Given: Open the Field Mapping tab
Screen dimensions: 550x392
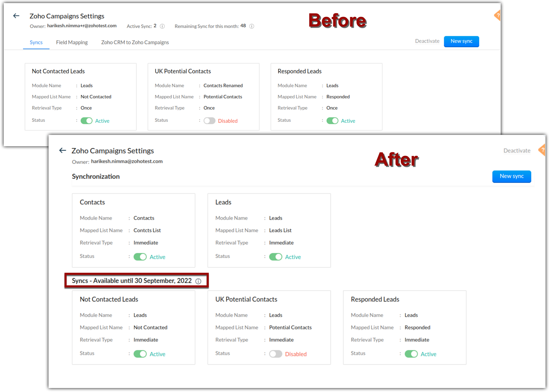Looking at the screenshot, I should pyautogui.click(x=72, y=42).
